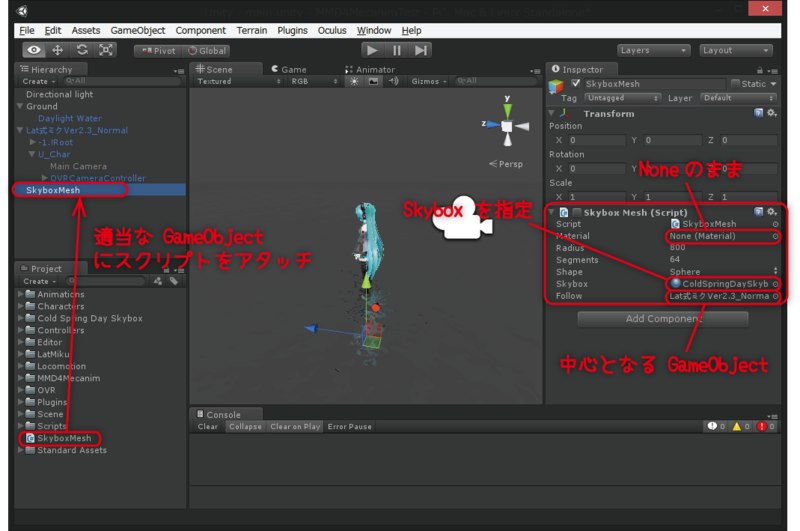The width and height of the screenshot is (800, 531).
Task: Open Skybox Mesh script help icon
Action: [x=759, y=212]
